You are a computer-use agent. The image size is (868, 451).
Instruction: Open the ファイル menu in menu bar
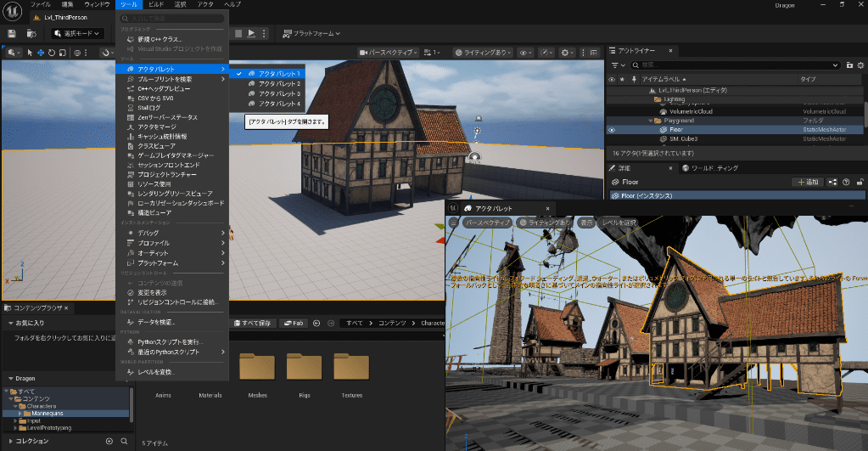(x=41, y=4)
